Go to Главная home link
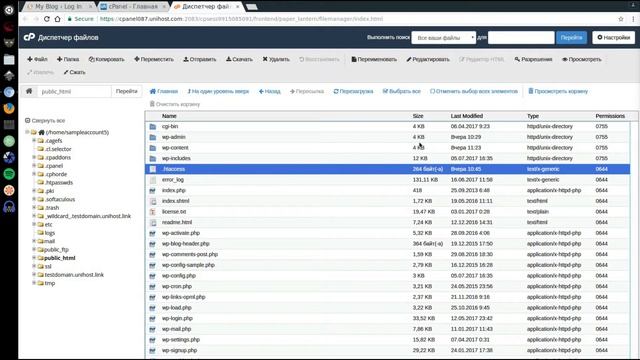The image size is (640, 360). [x=164, y=91]
